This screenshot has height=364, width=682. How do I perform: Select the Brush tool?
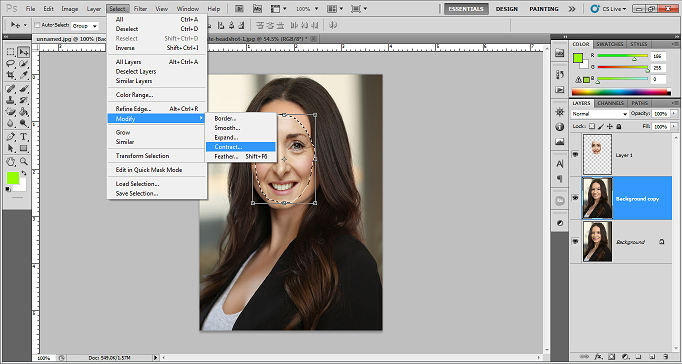23,89
